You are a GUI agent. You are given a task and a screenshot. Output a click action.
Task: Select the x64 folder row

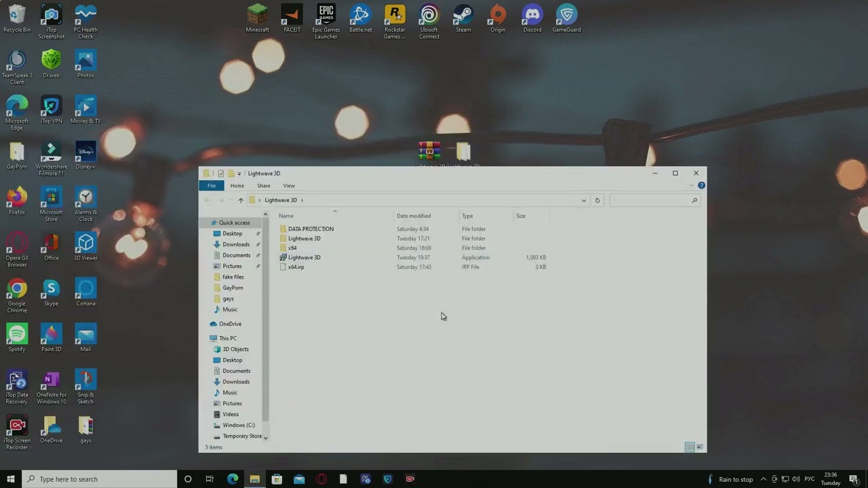pyautogui.click(x=413, y=248)
